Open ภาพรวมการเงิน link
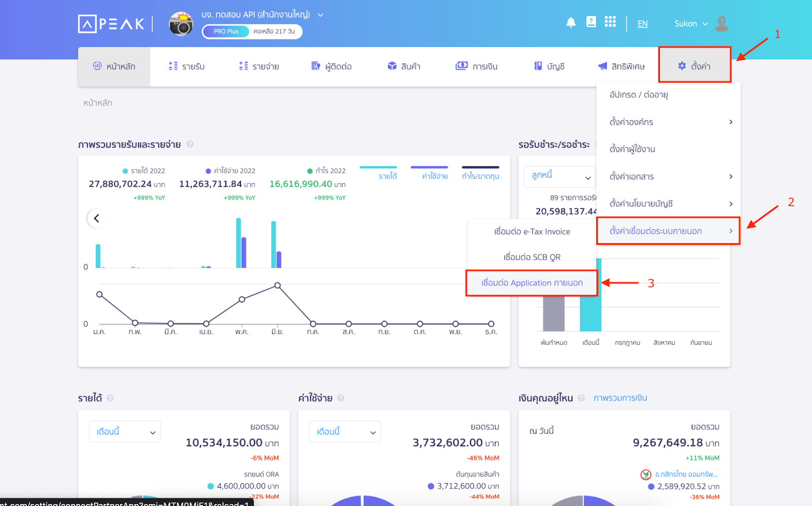Screen dimensions: 812x506 (620, 398)
